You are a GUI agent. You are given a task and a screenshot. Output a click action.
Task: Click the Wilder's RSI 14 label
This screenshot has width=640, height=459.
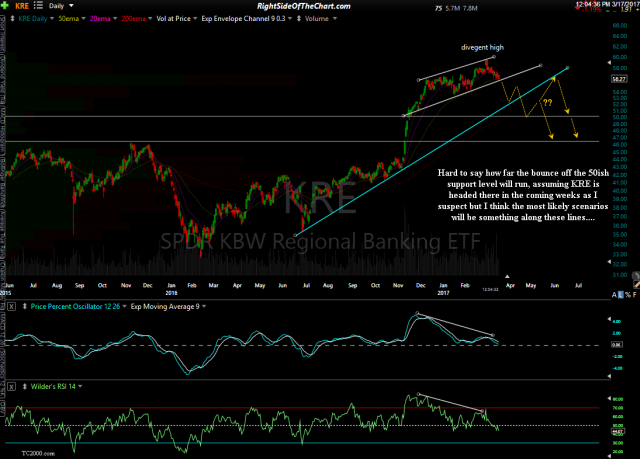[53, 386]
